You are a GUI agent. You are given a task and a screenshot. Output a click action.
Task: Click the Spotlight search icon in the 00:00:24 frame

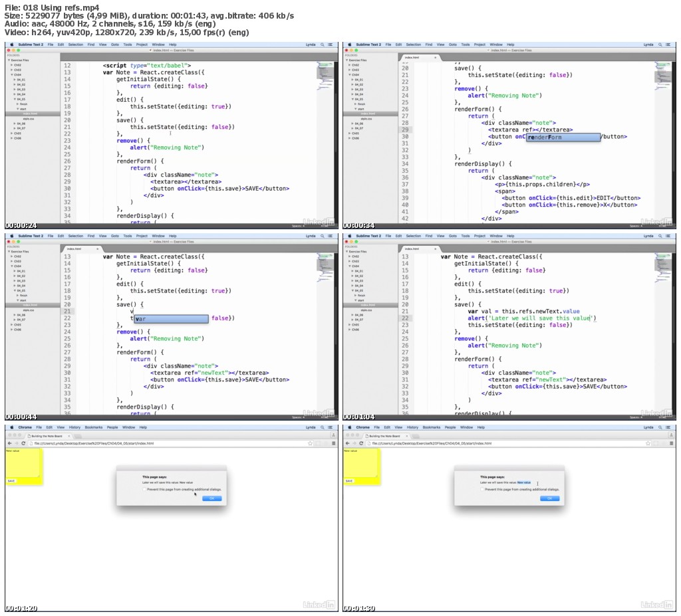[323, 45]
